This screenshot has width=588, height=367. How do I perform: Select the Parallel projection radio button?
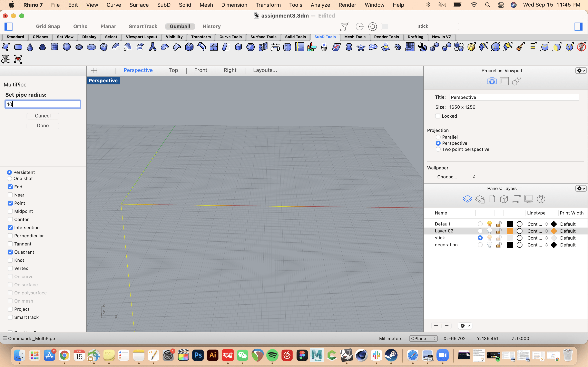(x=438, y=137)
